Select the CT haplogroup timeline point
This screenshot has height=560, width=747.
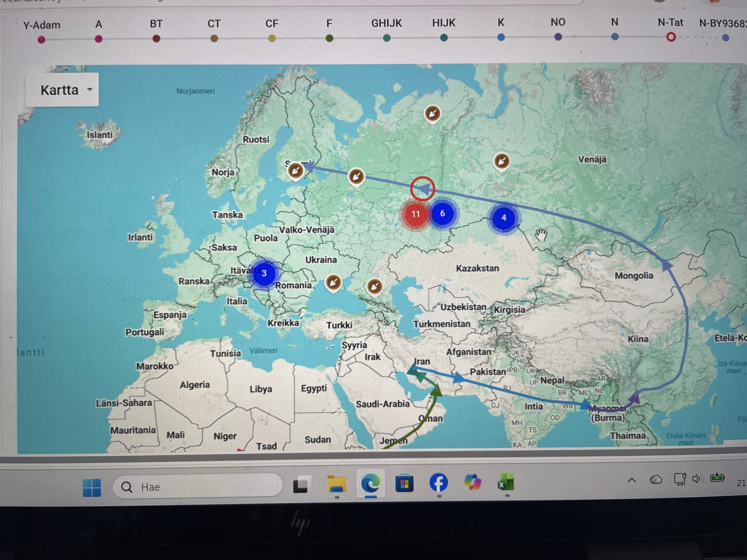pos(214,39)
